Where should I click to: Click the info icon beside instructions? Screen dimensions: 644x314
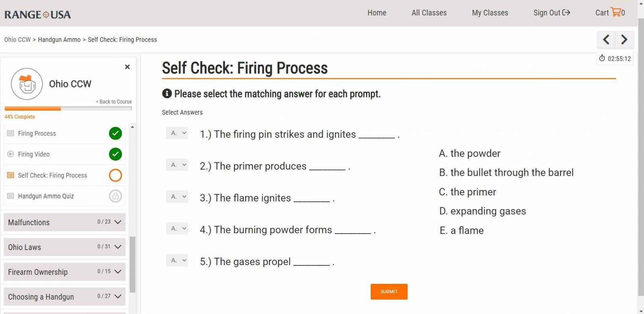[167, 94]
